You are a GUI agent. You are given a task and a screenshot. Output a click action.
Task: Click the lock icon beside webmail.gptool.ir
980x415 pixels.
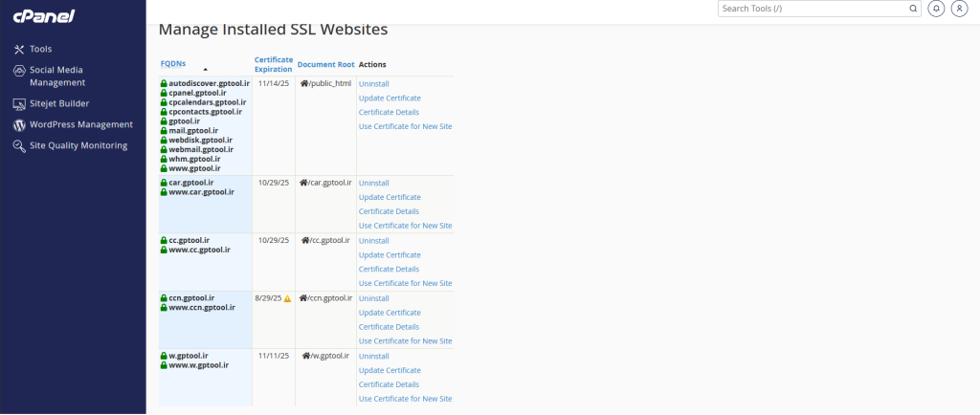coord(164,150)
